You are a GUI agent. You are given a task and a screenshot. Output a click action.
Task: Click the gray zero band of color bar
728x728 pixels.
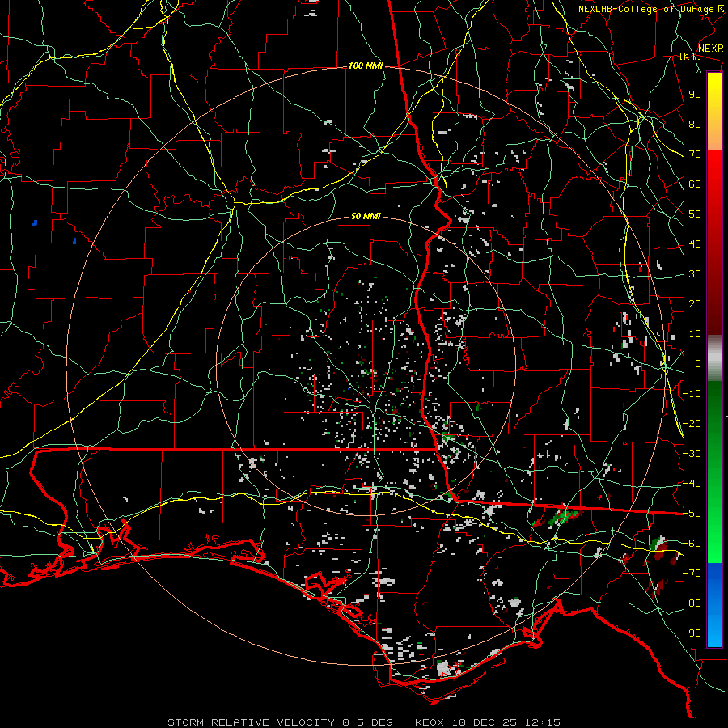pyautogui.click(x=714, y=358)
